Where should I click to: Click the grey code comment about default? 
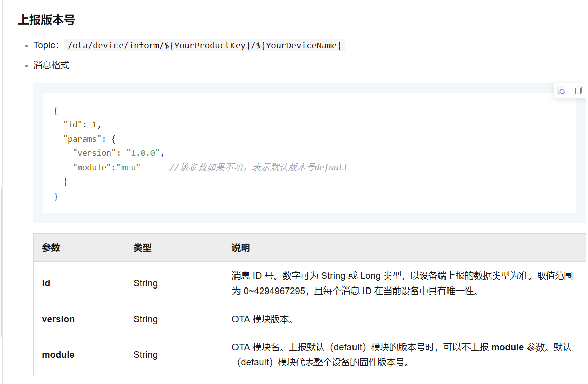pos(259,167)
